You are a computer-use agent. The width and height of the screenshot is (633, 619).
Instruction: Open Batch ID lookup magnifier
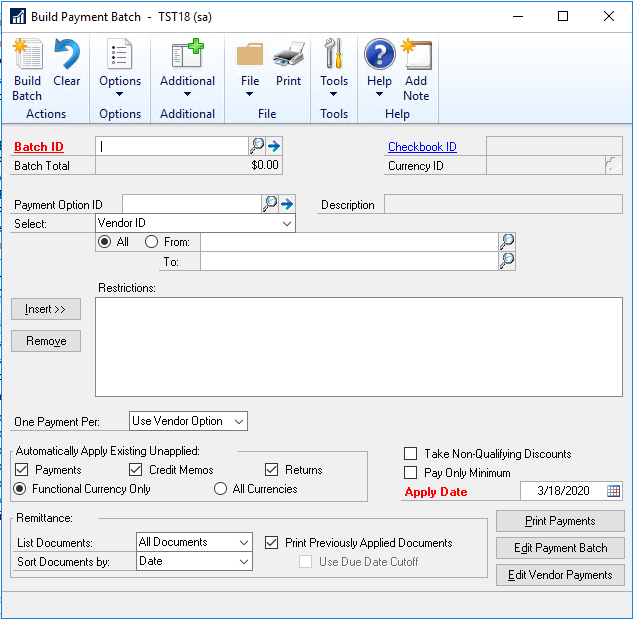click(x=257, y=146)
